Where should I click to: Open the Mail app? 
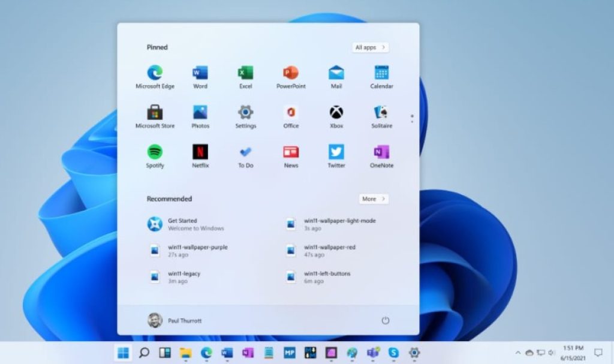coord(336,77)
